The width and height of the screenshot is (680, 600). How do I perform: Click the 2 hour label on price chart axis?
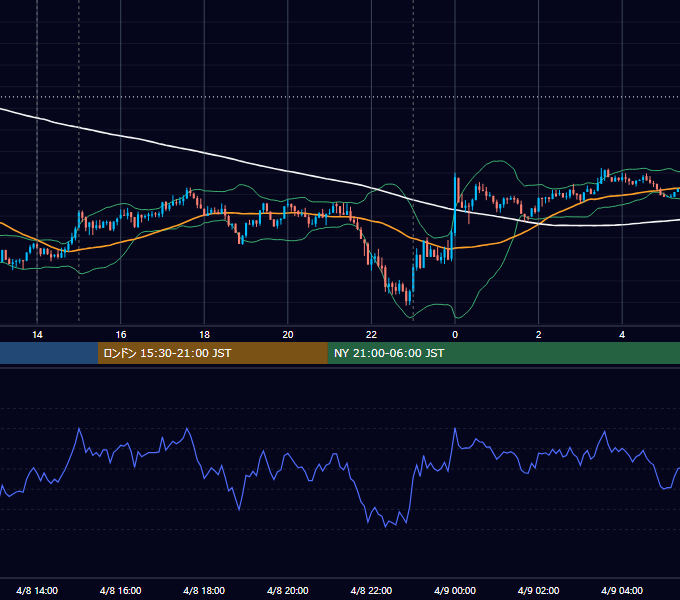[539, 335]
